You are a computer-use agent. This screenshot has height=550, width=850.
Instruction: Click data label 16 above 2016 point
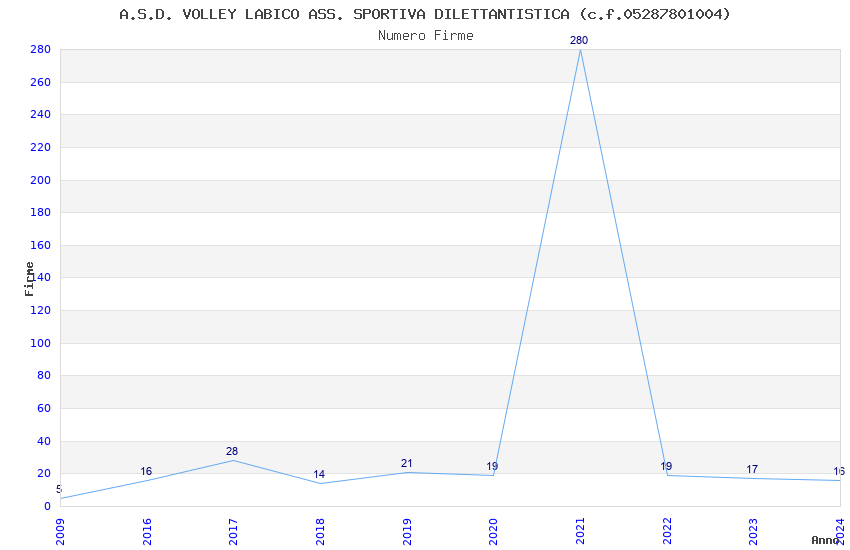[x=146, y=471]
